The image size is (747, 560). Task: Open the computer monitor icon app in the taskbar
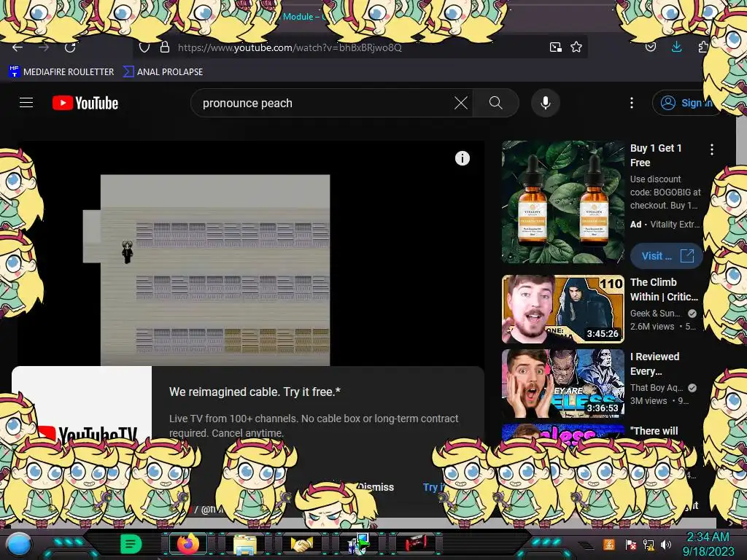pos(358,544)
